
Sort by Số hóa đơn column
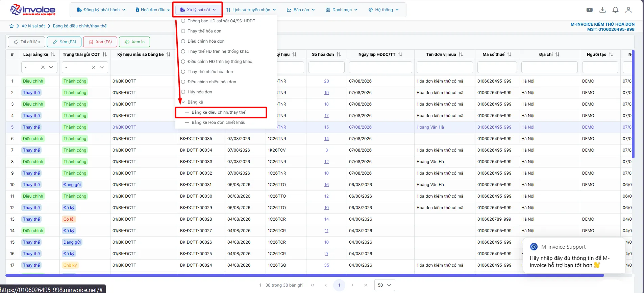339,54
